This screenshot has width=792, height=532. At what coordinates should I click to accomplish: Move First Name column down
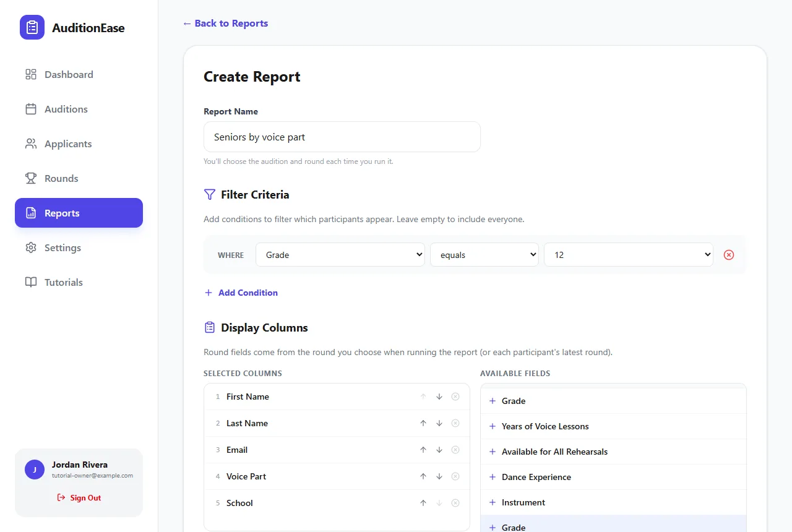pos(439,397)
